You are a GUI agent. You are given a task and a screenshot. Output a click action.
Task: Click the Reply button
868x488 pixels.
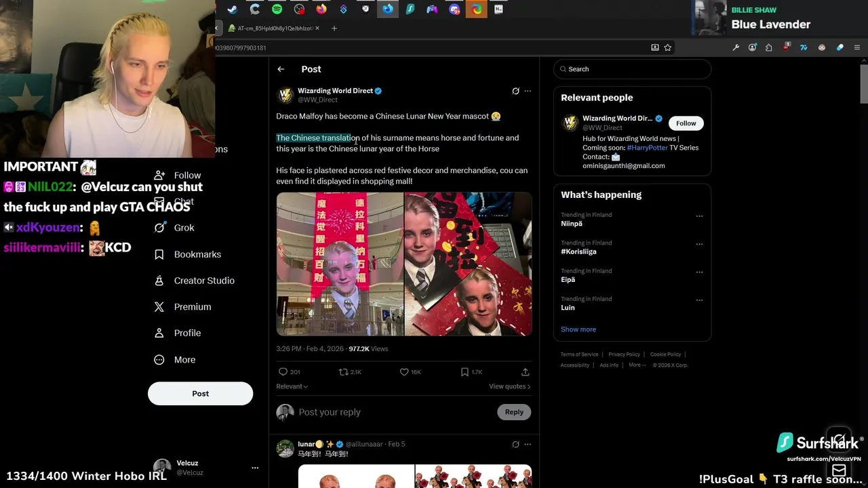click(x=514, y=412)
